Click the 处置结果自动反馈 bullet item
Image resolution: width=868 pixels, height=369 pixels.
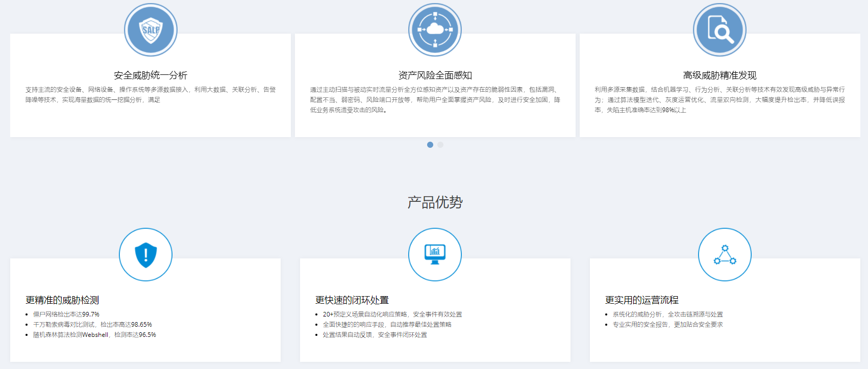[375, 335]
